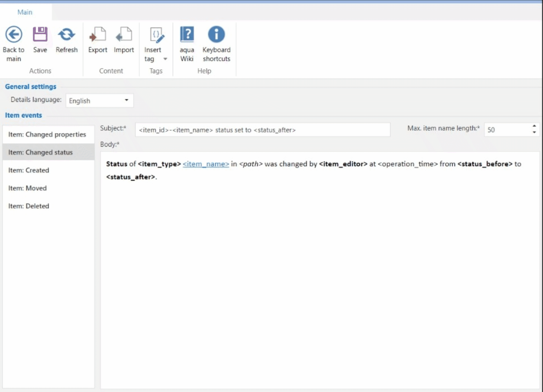Open the Details language dropdown

tap(126, 101)
